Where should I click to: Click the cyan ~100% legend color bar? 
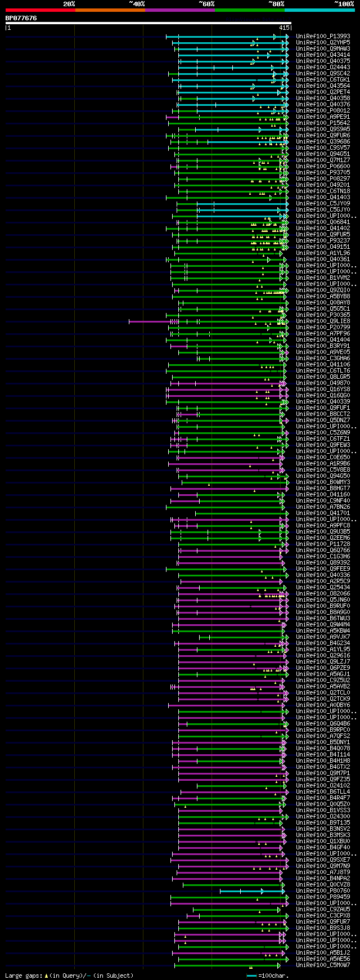pyautogui.click(x=319, y=10)
